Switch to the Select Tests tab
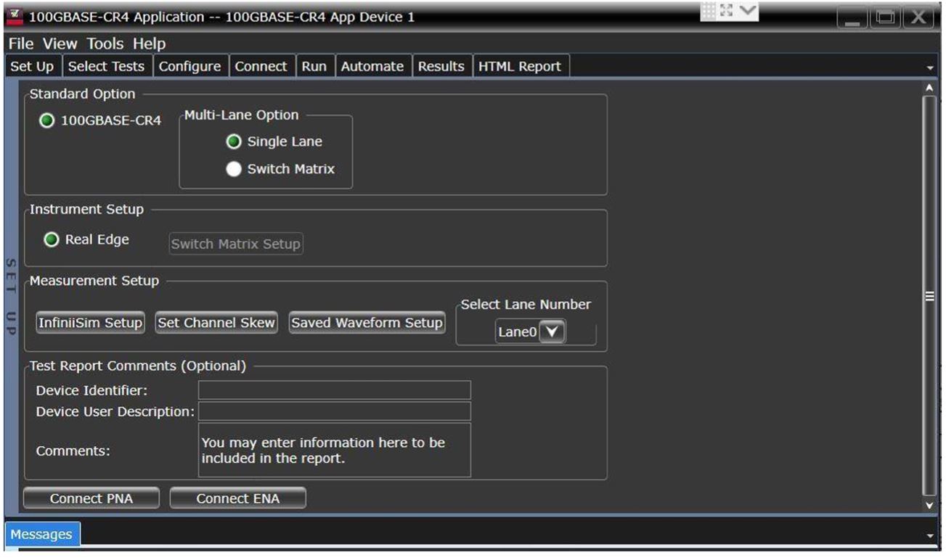Image resolution: width=946 pixels, height=560 pixels. click(106, 66)
